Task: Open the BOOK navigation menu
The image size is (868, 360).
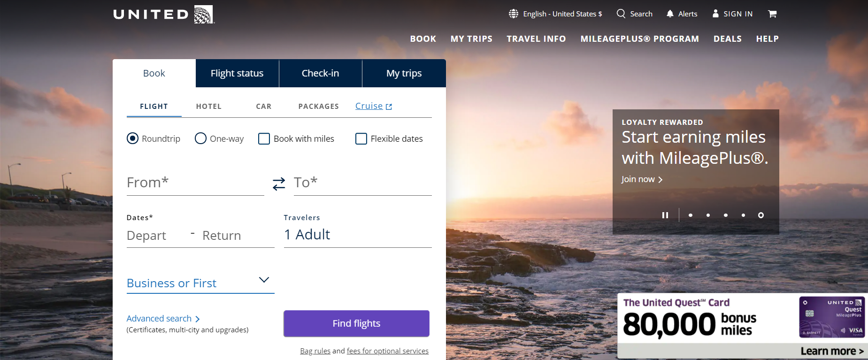Action: [x=423, y=39]
